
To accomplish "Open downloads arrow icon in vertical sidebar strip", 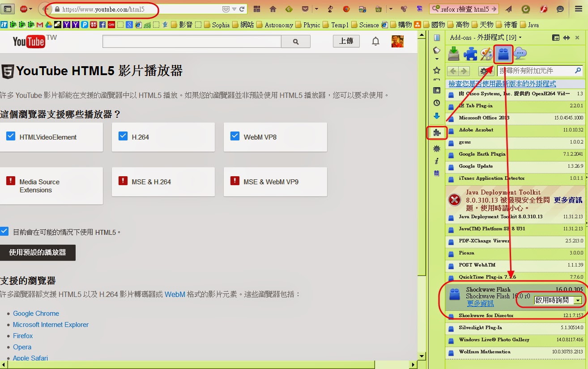I will pyautogui.click(x=437, y=116).
